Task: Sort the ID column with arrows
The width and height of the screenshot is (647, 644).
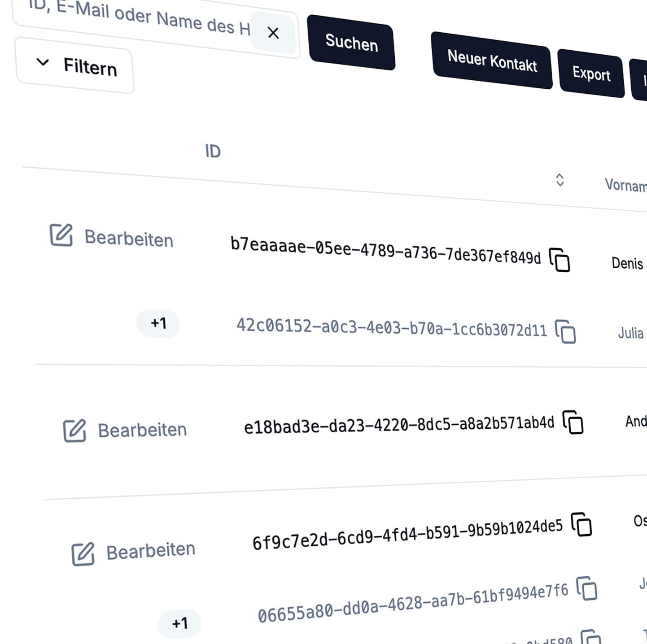Action: tap(560, 180)
